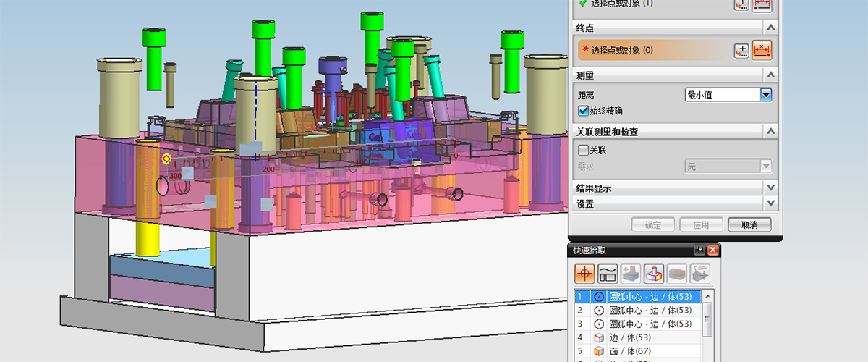Open the endpoint point constructor icon
Viewport: 868px width, 362px height.
[741, 50]
